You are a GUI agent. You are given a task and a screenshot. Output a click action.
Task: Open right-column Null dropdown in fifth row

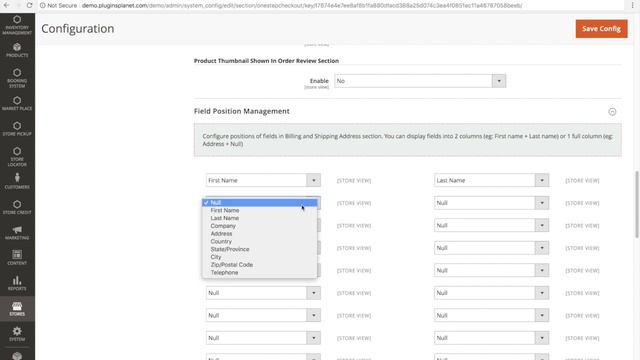point(491,270)
